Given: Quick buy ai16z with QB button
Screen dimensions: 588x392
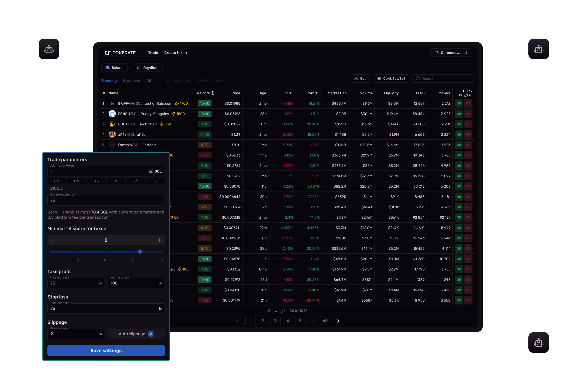Looking at the screenshot, I should coord(459,134).
